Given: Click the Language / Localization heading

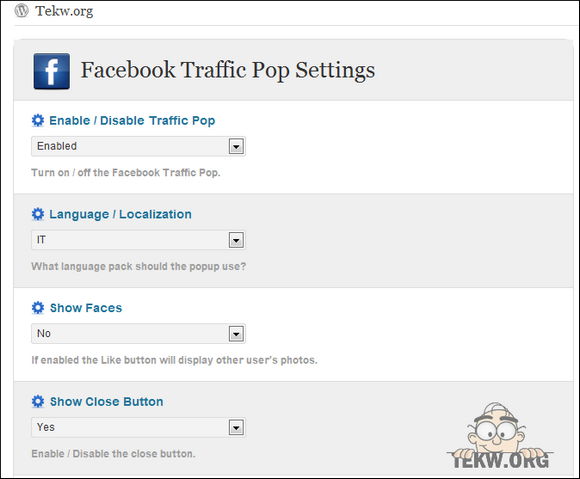Looking at the screenshot, I should 121,214.
